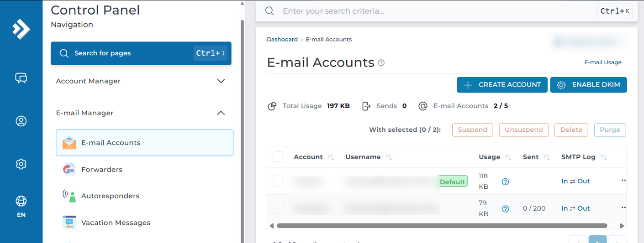This screenshot has width=644, height=243.
Task: Click the CREATE ACCOUNT button
Action: tap(502, 85)
